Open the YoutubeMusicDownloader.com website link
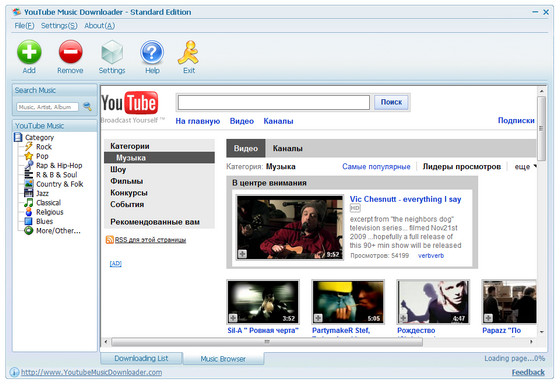Image resolution: width=560 pixels, height=385 pixels. 91,372
